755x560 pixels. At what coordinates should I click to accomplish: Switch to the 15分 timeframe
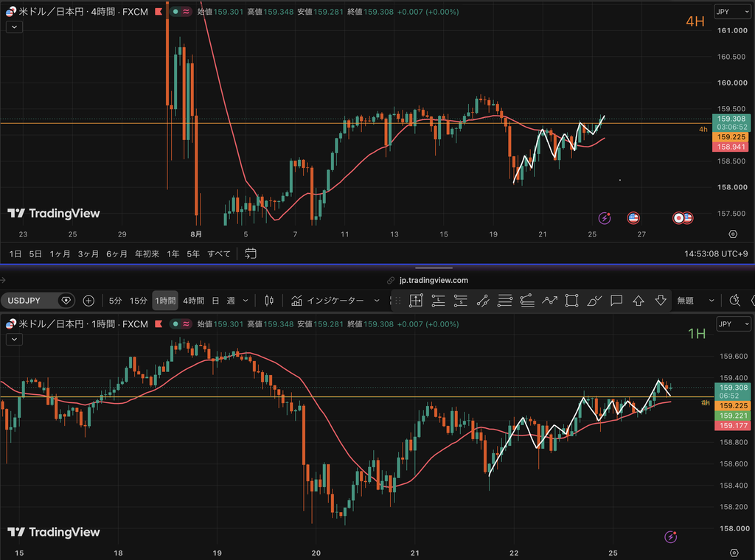(138, 301)
